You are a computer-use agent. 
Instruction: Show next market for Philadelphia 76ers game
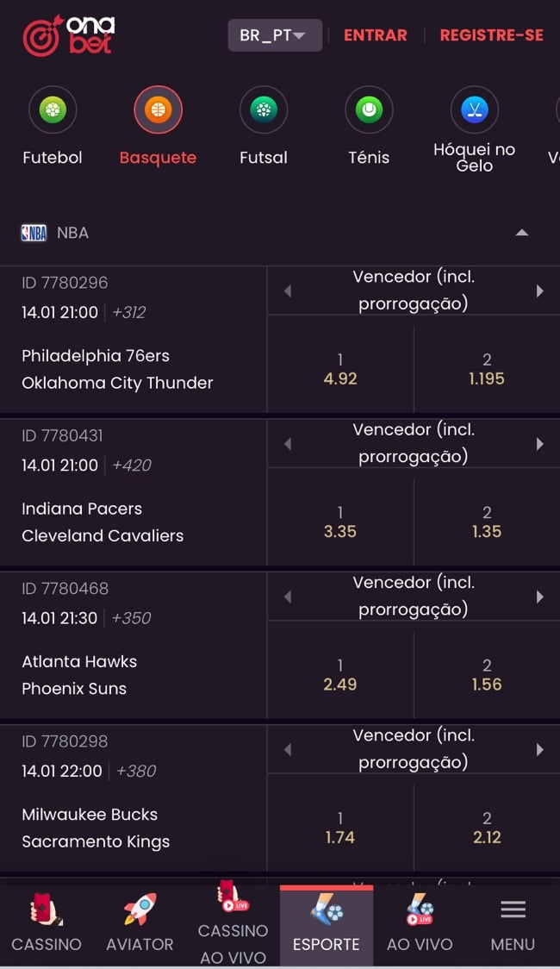(x=541, y=291)
